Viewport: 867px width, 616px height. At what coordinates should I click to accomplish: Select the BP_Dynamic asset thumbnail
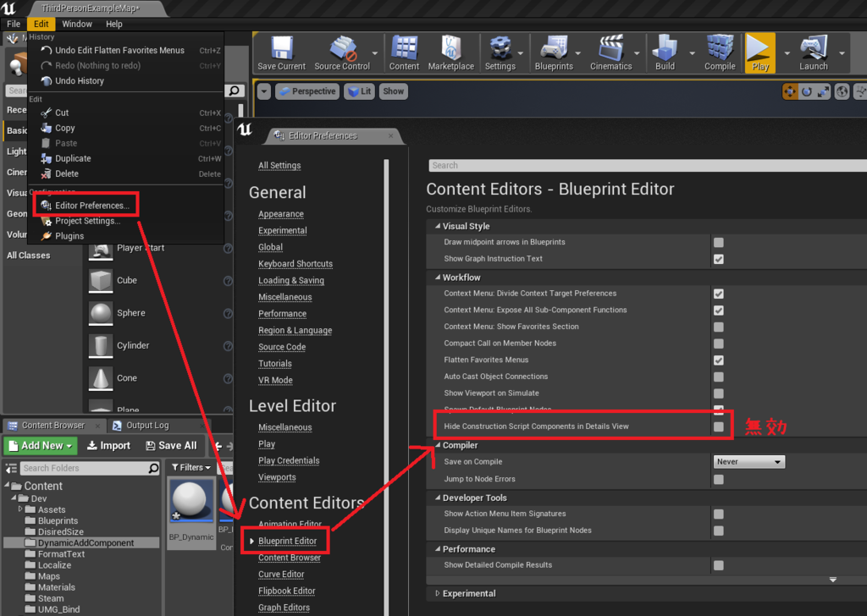191,501
